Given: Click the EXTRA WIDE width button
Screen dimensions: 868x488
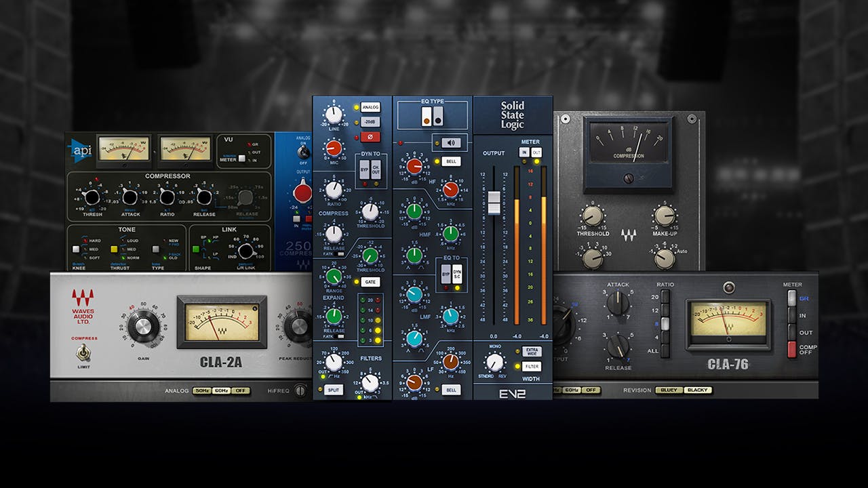Looking at the screenshot, I should (x=532, y=351).
